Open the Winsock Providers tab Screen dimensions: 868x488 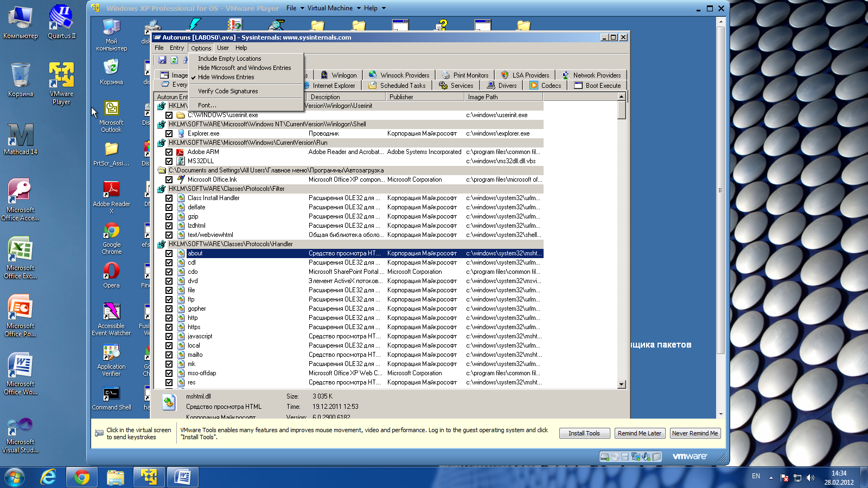(399, 75)
